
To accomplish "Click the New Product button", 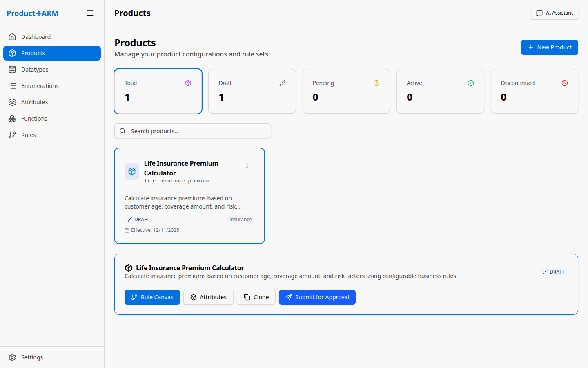I will (549, 47).
